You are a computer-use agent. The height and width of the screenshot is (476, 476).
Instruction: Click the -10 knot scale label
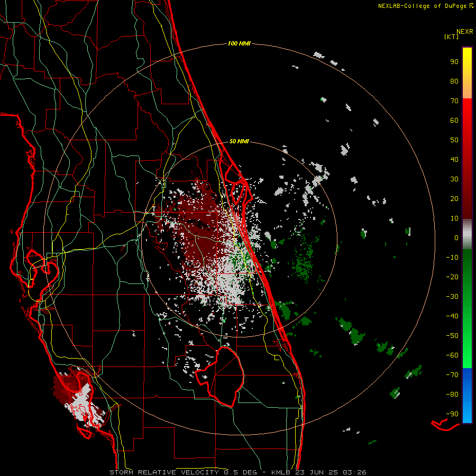click(x=452, y=258)
